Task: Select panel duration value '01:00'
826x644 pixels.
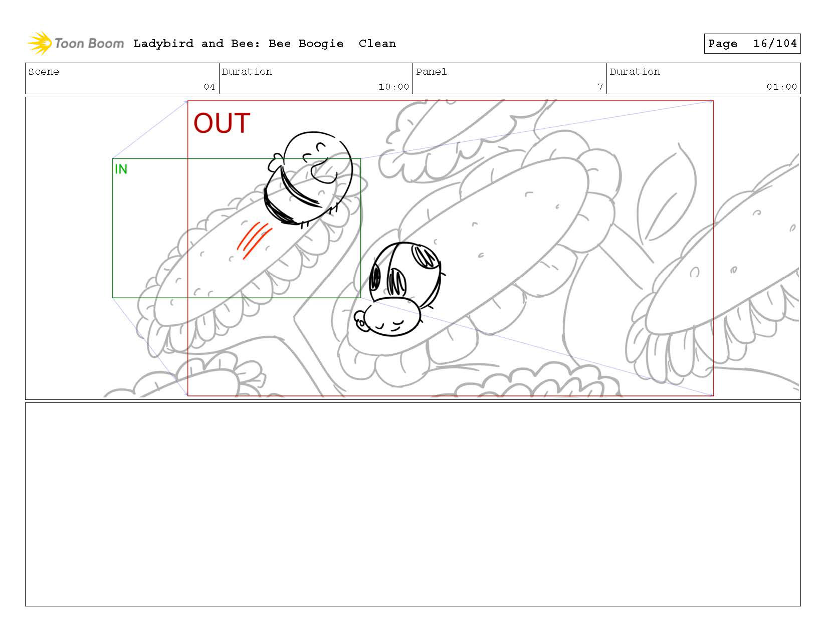Action: (781, 87)
